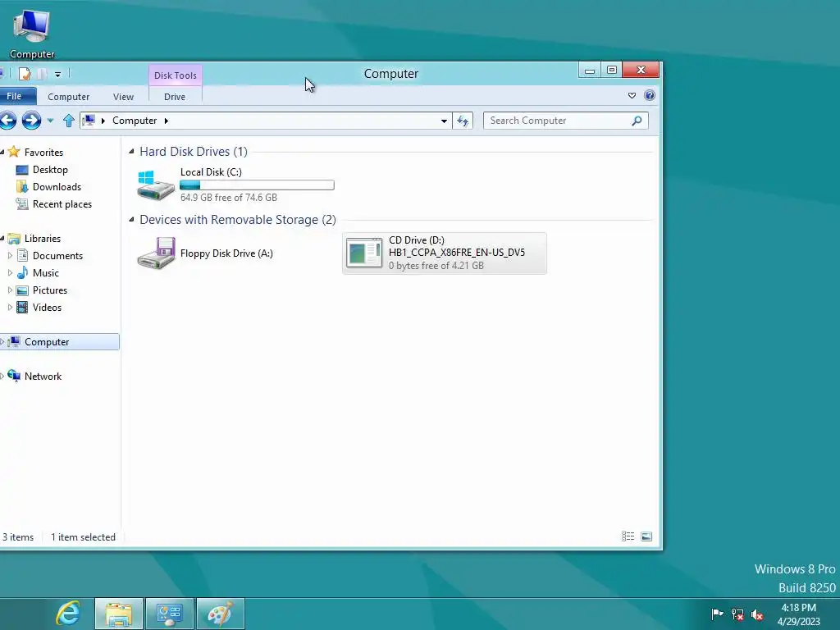Switch to Large icons view in status bar

pos(646,536)
